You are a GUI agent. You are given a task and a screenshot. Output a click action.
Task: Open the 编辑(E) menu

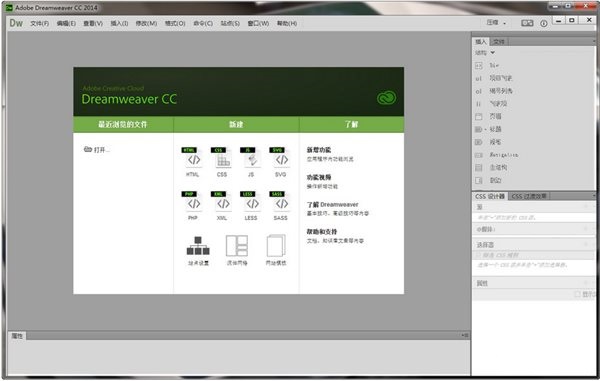click(66, 23)
